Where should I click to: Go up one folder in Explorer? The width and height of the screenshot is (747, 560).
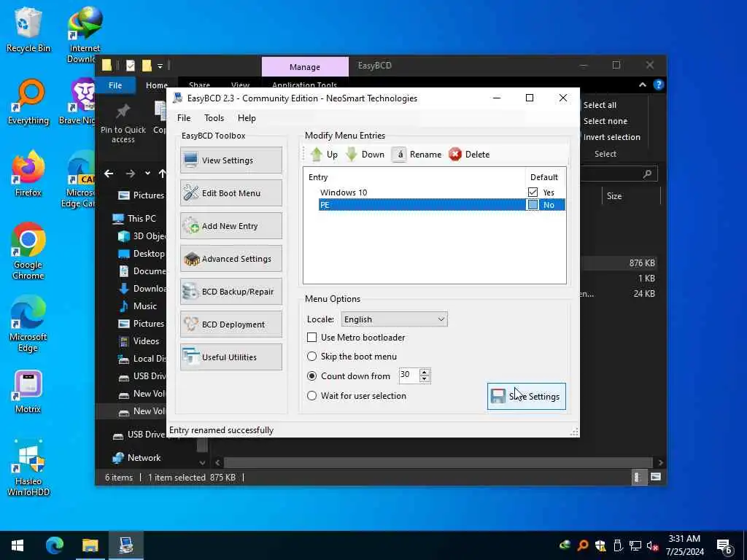tap(163, 174)
